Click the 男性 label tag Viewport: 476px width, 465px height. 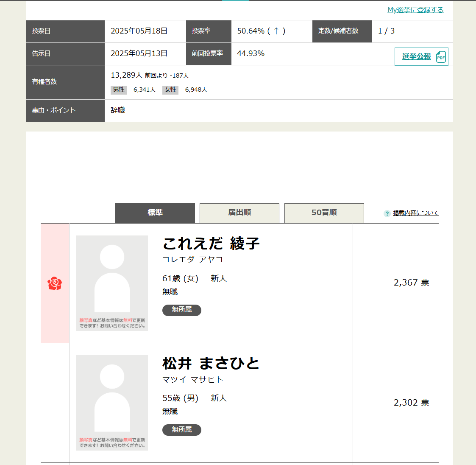tap(119, 90)
